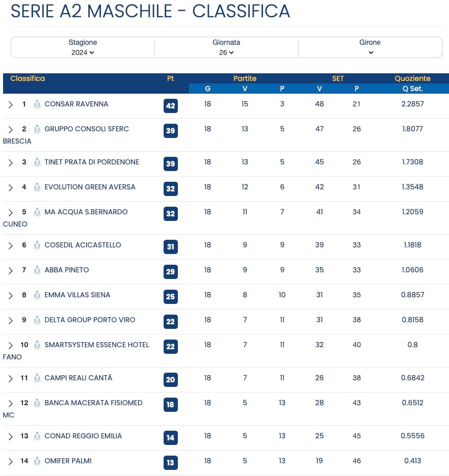Expand the Banca Macerata Fisiomed row

[x=11, y=403]
